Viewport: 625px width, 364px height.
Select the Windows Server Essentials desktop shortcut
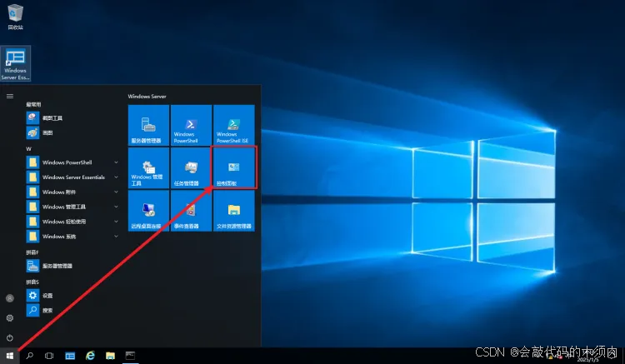coord(16,63)
